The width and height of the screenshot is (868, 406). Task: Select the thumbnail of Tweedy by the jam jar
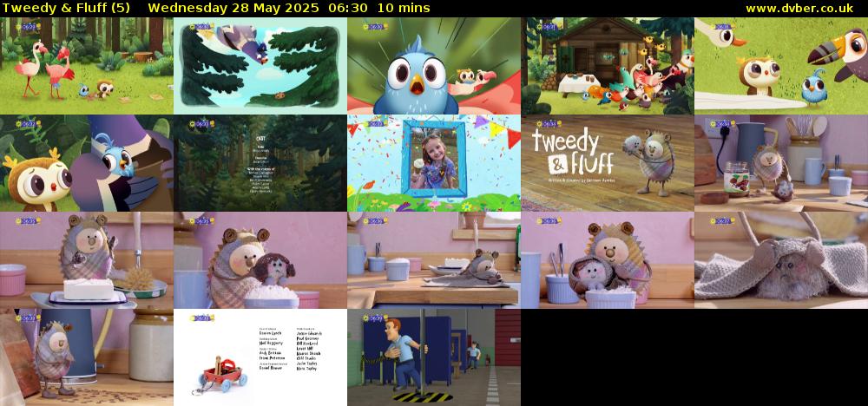point(781,163)
